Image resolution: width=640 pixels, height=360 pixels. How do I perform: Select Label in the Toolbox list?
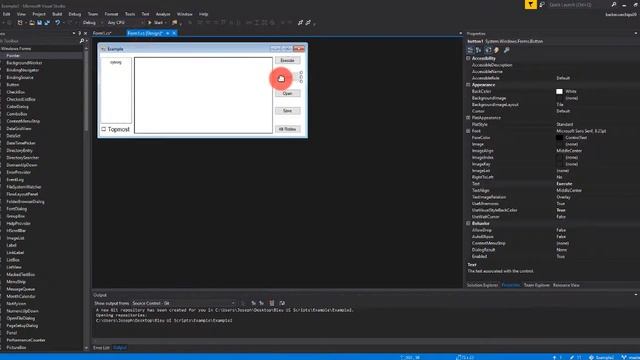[11, 245]
